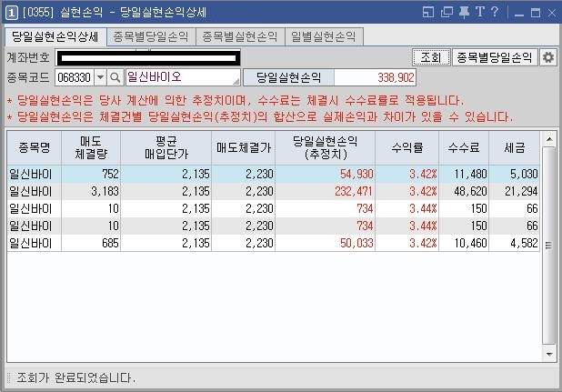Click the 매도체결가 column header
562x392 pixels.
(x=244, y=147)
